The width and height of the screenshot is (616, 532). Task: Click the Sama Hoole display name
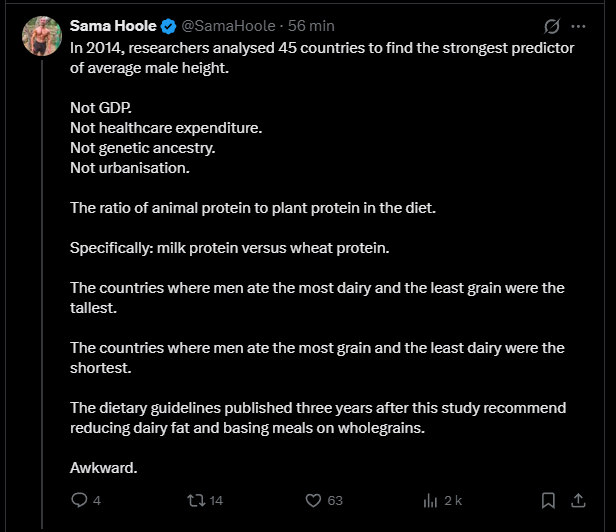tap(113, 26)
